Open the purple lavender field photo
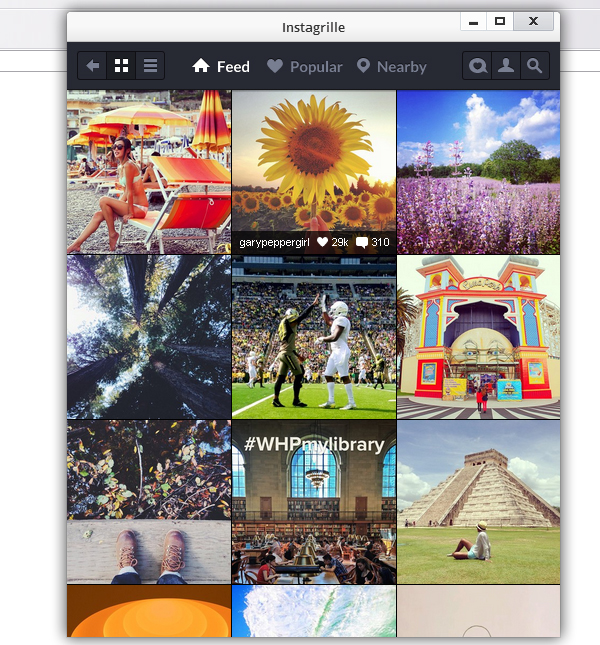The width and height of the screenshot is (600, 645). [x=478, y=172]
